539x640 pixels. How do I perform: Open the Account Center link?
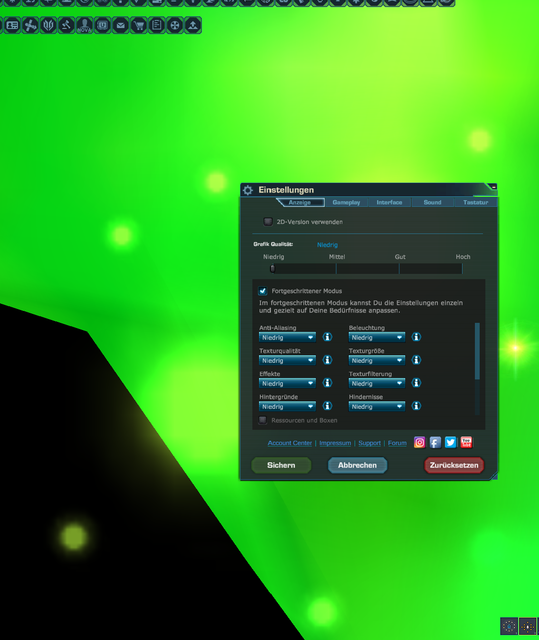coord(290,443)
